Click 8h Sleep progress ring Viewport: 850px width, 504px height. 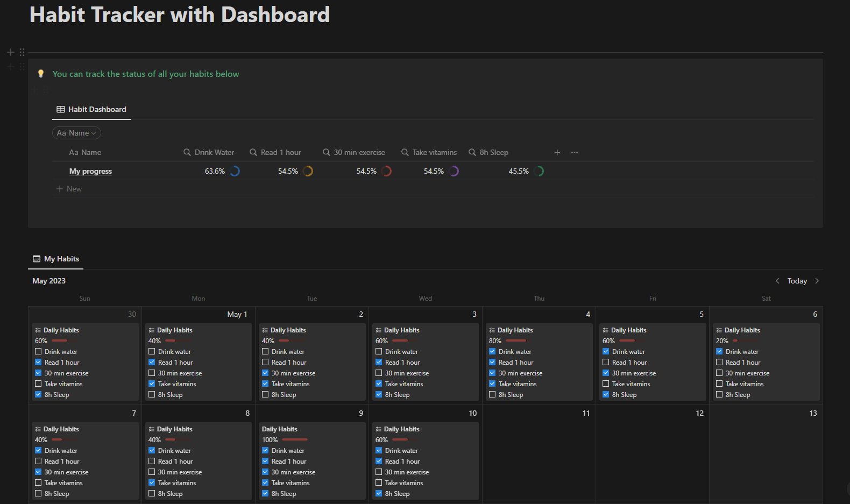coord(539,171)
